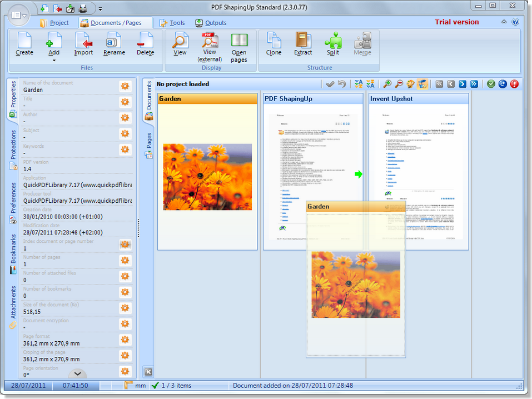This screenshot has height=399, width=532.
Task: Toggle the highlighted paint brush icon
Action: [422, 84]
